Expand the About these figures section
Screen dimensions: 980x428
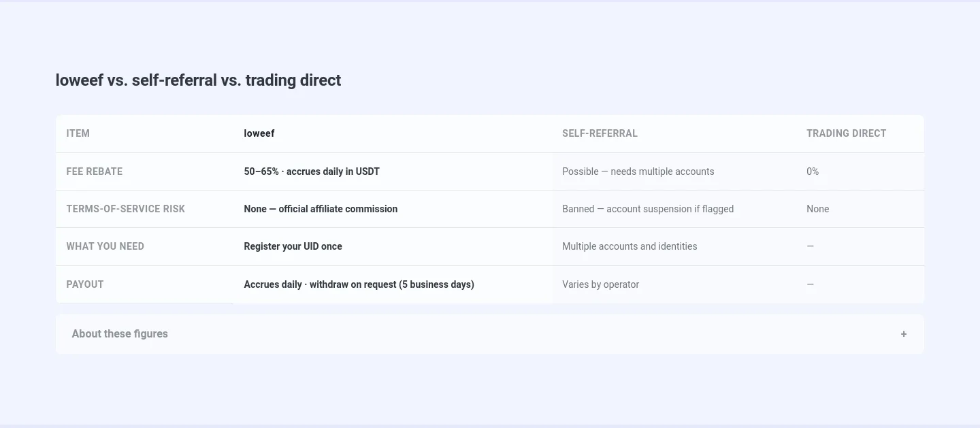click(489, 333)
